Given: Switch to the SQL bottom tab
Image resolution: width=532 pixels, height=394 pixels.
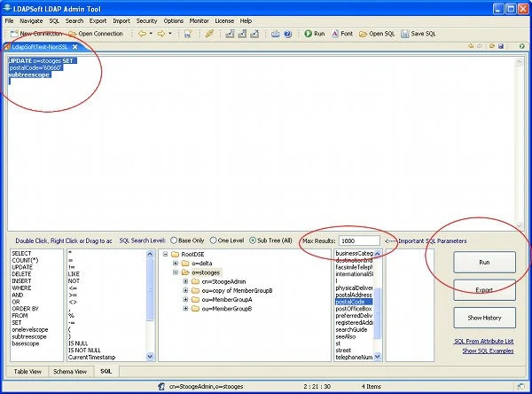Looking at the screenshot, I should coord(106,371).
